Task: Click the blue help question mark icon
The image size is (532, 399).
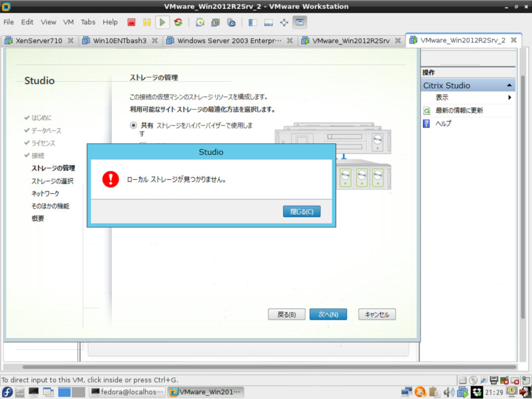Action: tap(427, 124)
